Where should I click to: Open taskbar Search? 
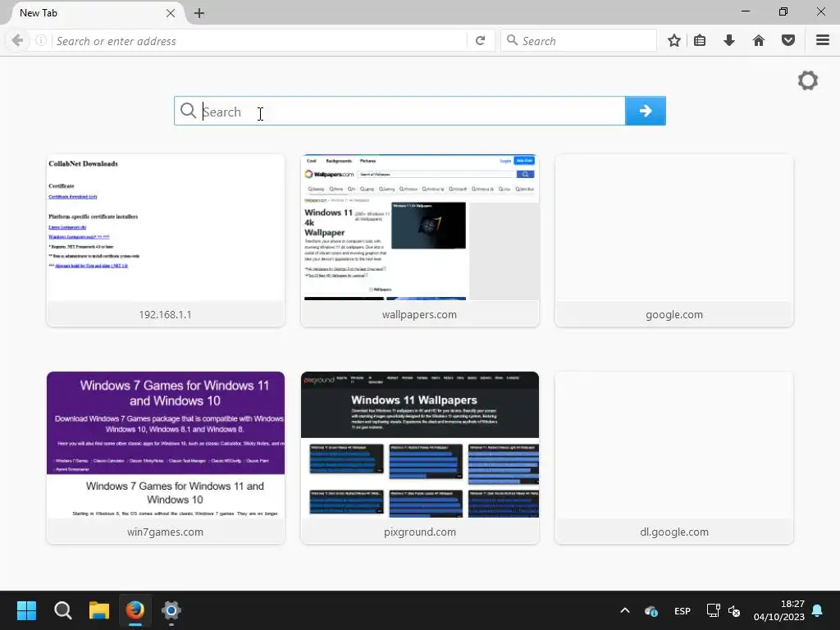pos(62,610)
